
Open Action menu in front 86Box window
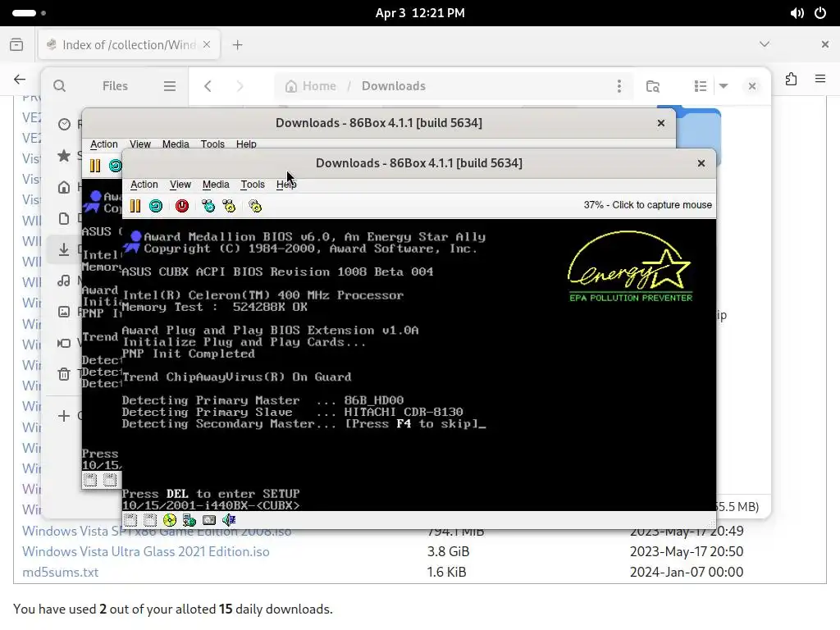(144, 185)
